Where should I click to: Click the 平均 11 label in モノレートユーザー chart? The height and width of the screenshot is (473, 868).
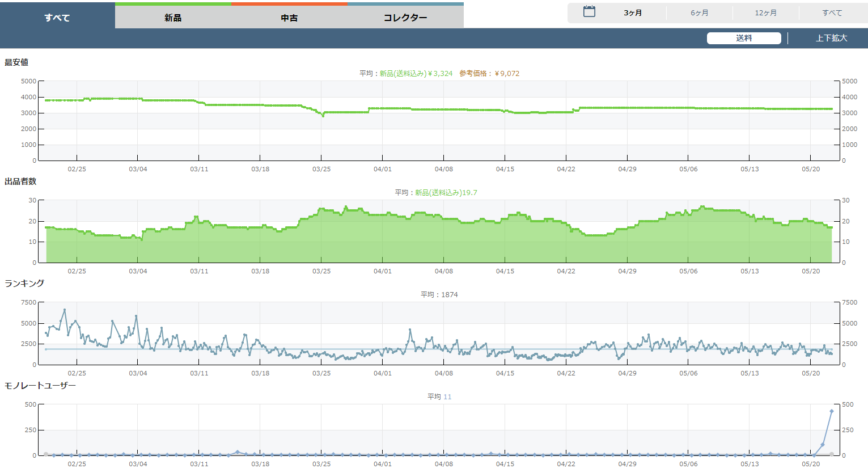coord(439,396)
